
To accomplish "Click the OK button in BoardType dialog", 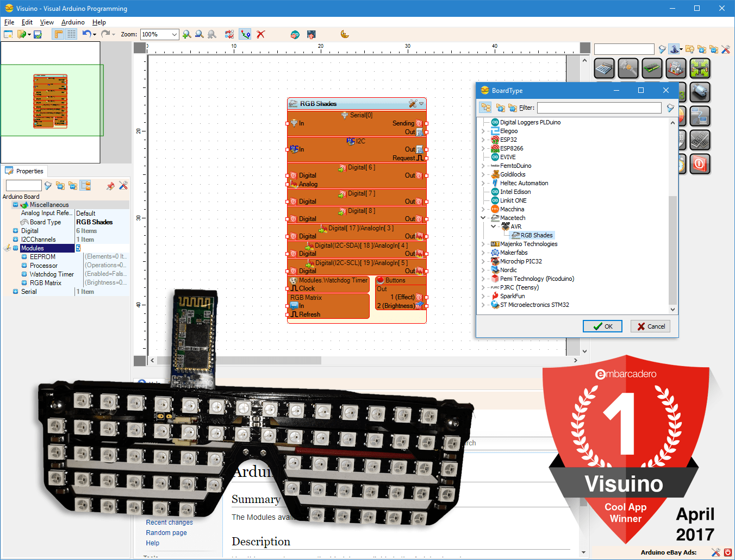I will [x=602, y=326].
